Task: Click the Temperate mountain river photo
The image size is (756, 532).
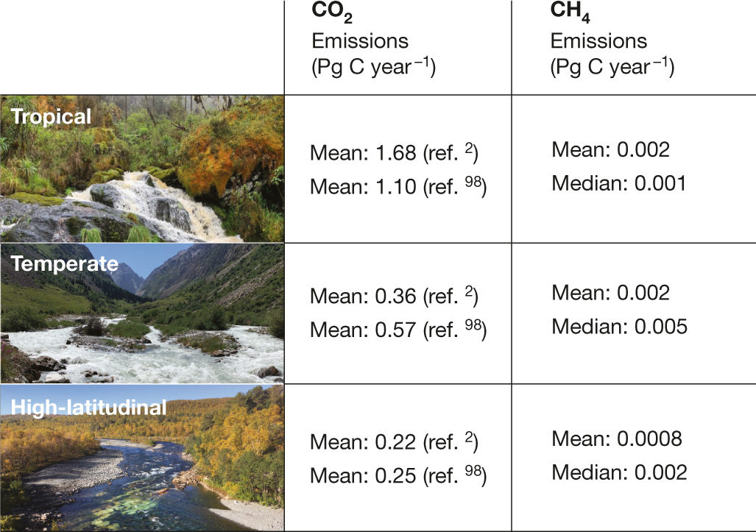Action: coord(141,324)
